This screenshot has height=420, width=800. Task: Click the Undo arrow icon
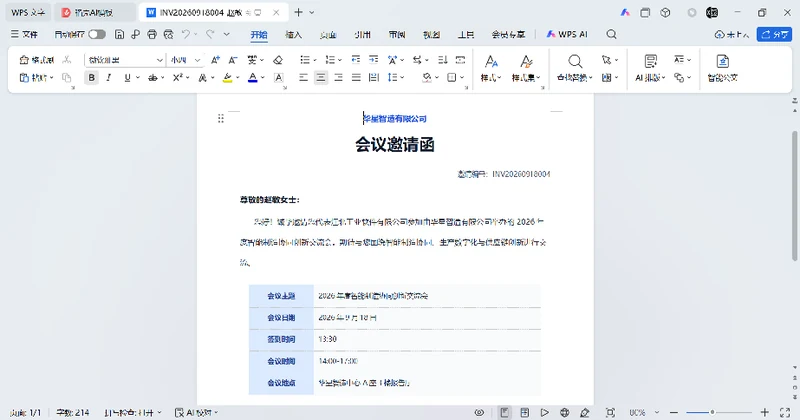tap(186, 34)
